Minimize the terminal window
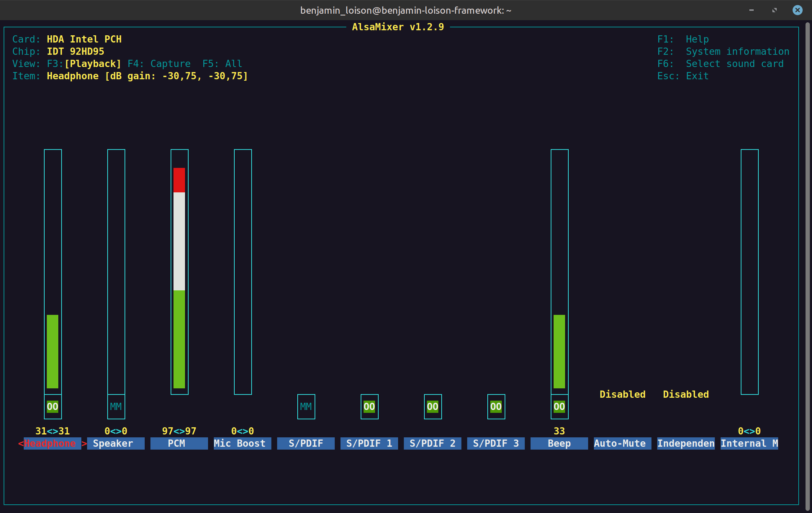Screen dimensions: 812x513 [752, 10]
